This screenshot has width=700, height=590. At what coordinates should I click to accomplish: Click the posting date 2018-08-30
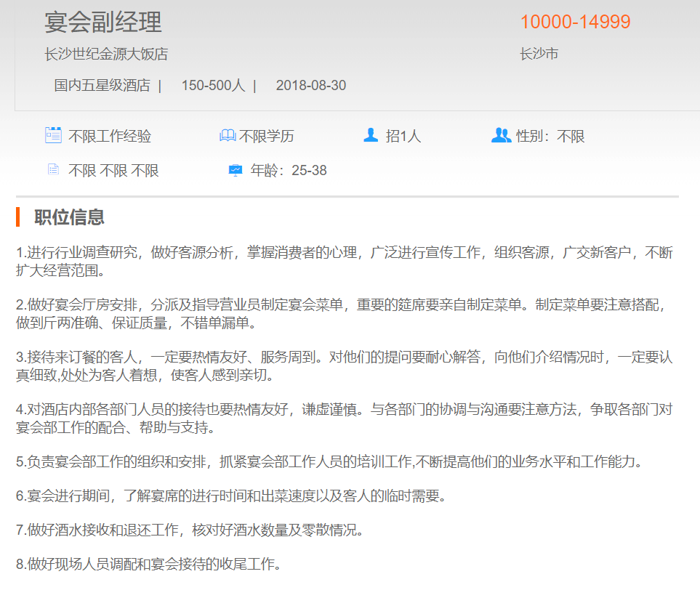point(310,85)
